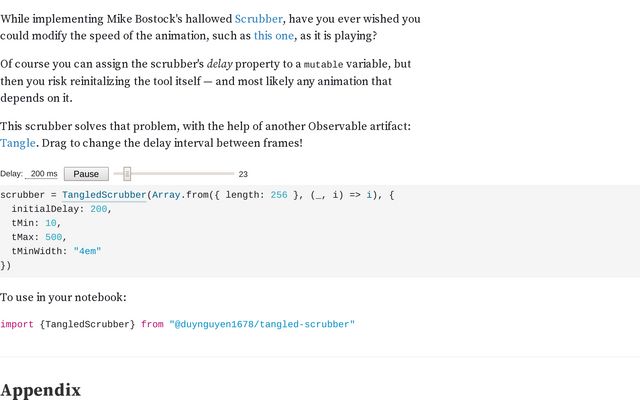
Task: Follow the "this one" animation link
Action: pyautogui.click(x=273, y=36)
